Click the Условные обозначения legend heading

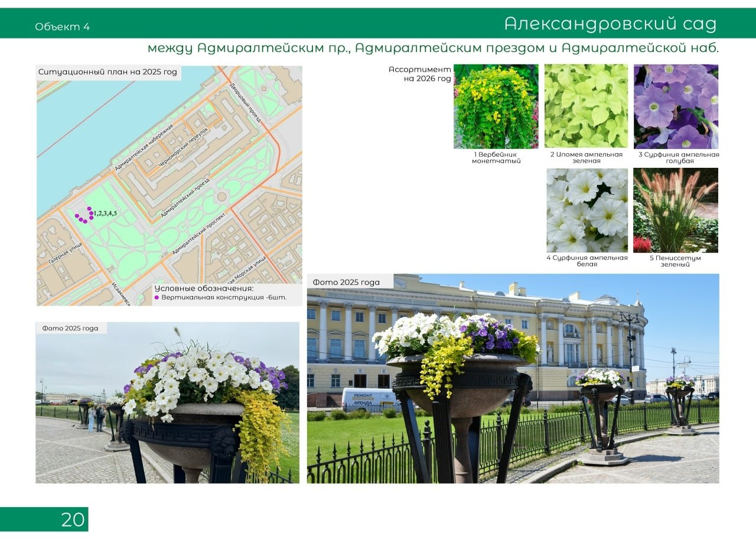click(204, 288)
